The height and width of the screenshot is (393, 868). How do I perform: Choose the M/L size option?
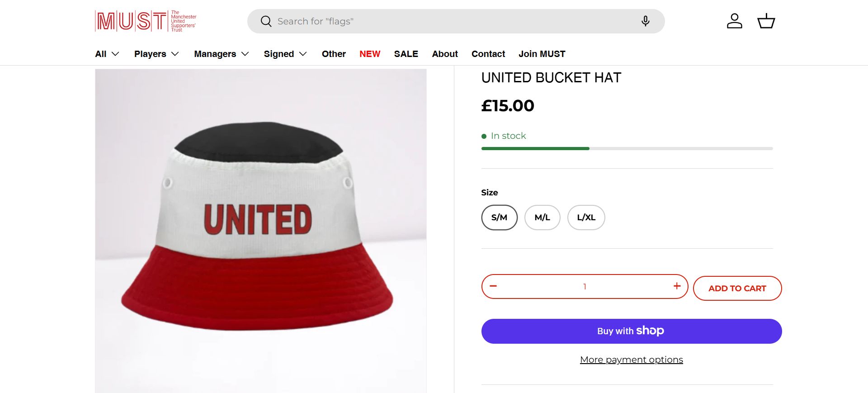click(542, 218)
